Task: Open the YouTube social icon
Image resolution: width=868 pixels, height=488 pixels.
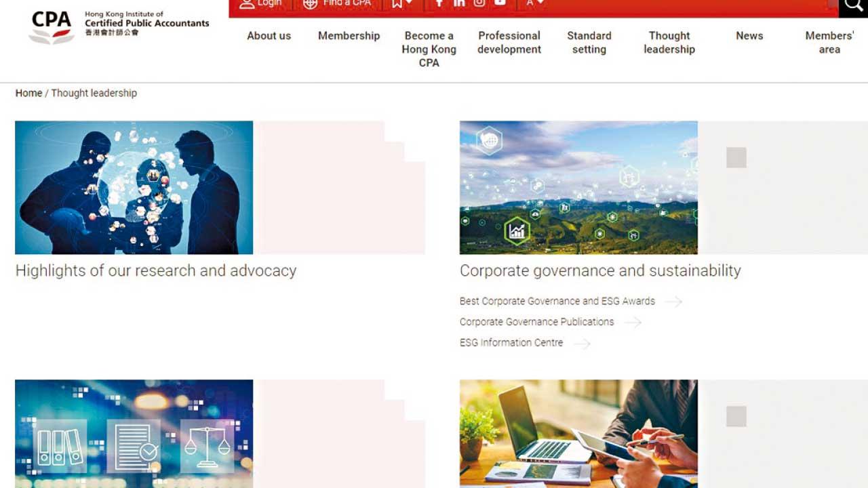Action: pos(500,3)
